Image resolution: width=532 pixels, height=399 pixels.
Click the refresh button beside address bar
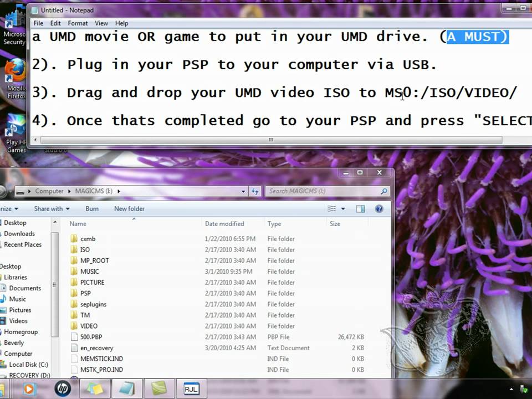[255, 191]
